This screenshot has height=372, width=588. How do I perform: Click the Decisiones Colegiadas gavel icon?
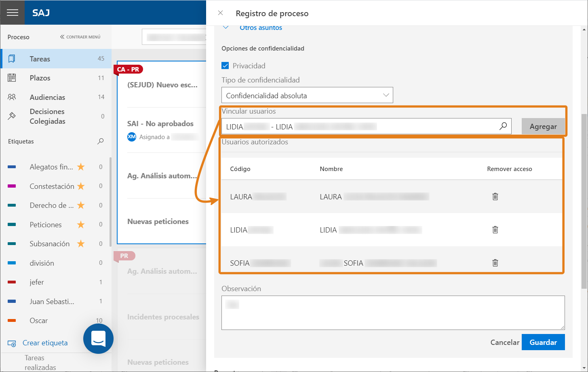pos(12,116)
